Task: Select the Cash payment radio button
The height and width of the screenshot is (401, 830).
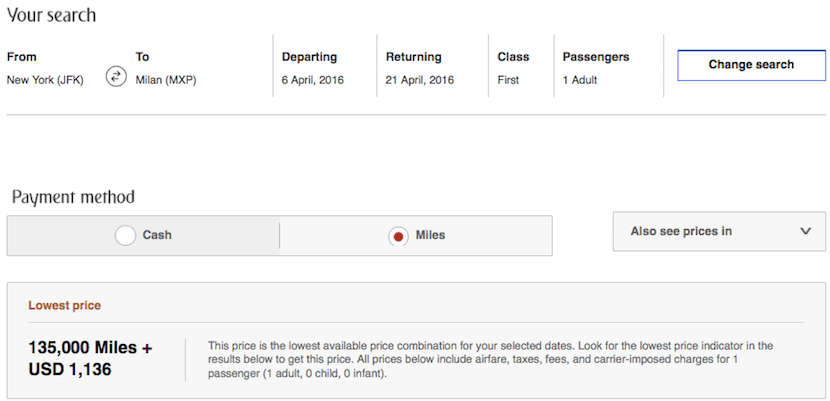Action: pos(126,236)
